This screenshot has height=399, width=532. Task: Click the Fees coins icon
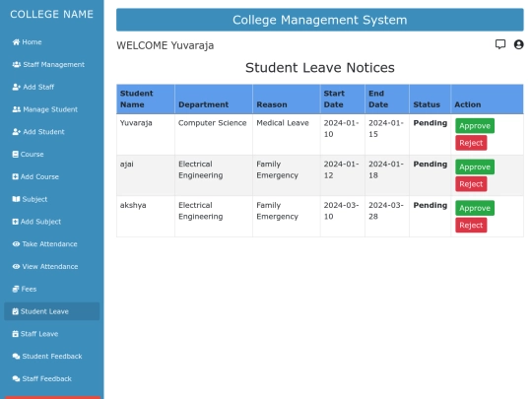(x=16, y=289)
